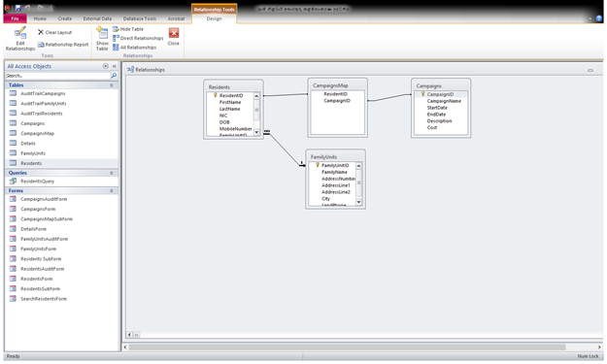
Task: Open the File tab
Action: (15, 18)
